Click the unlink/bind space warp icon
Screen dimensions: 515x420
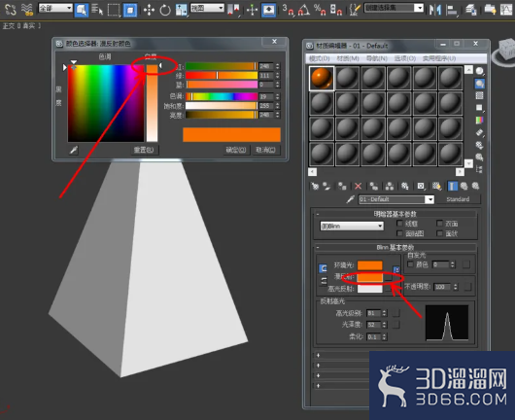[26, 10]
